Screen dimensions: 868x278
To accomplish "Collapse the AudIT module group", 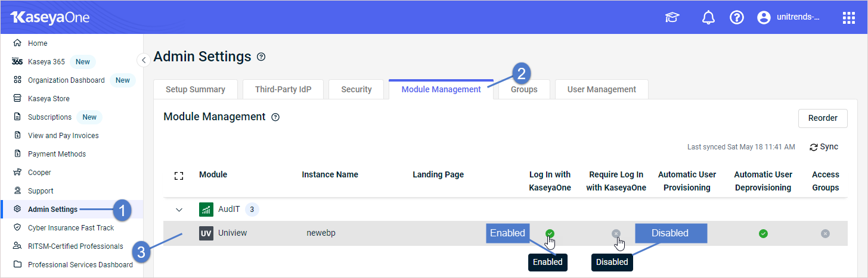I will click(178, 210).
